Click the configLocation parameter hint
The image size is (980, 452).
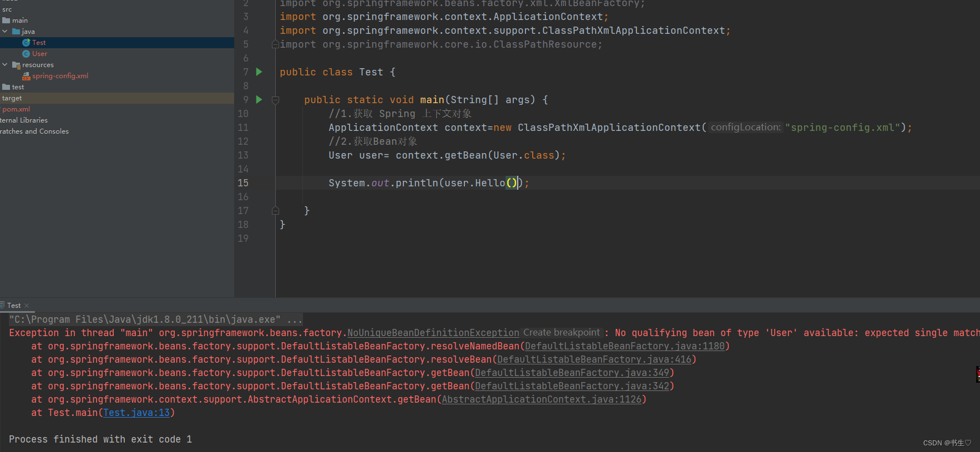(745, 128)
